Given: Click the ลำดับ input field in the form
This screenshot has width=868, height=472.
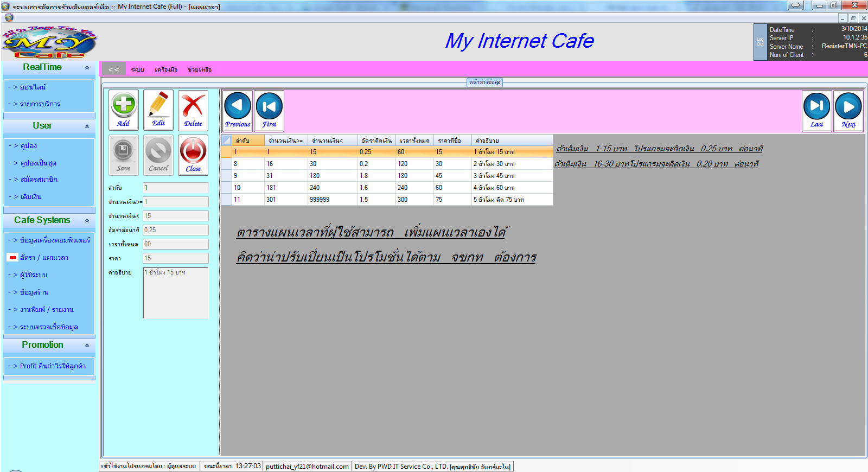Looking at the screenshot, I should point(176,188).
